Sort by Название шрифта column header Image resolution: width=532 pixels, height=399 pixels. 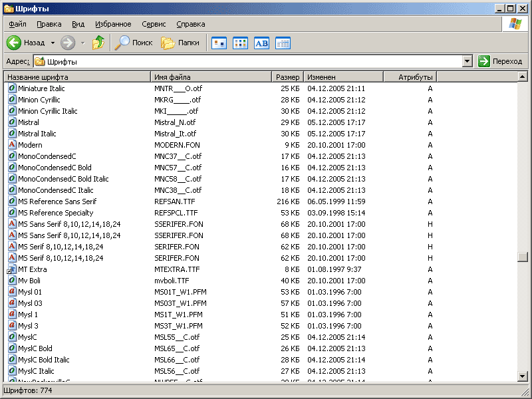point(77,77)
